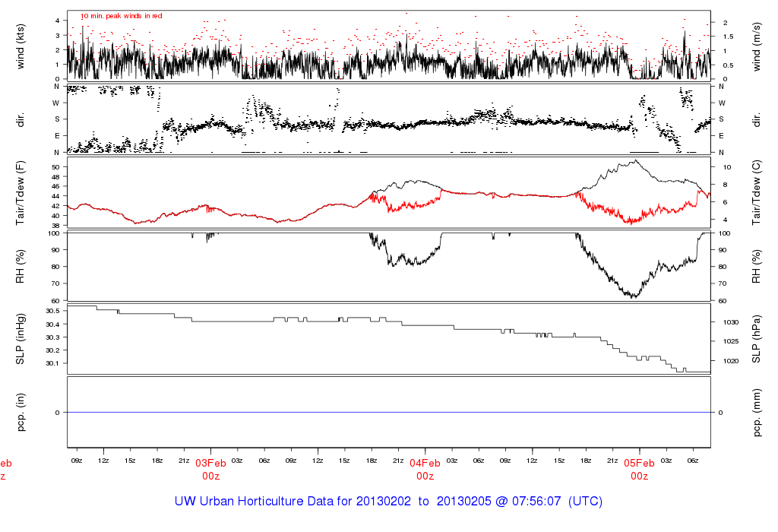
Task: Click the 'Tair/Tdew (F)' axis label
Action: [21, 193]
